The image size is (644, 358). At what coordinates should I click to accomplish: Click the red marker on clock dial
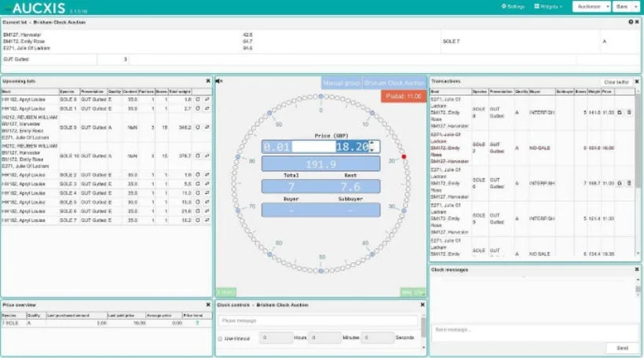[x=404, y=157]
